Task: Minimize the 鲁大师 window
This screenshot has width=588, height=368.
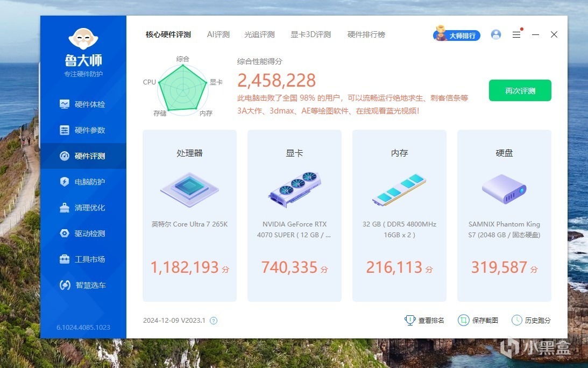Action: (535, 34)
